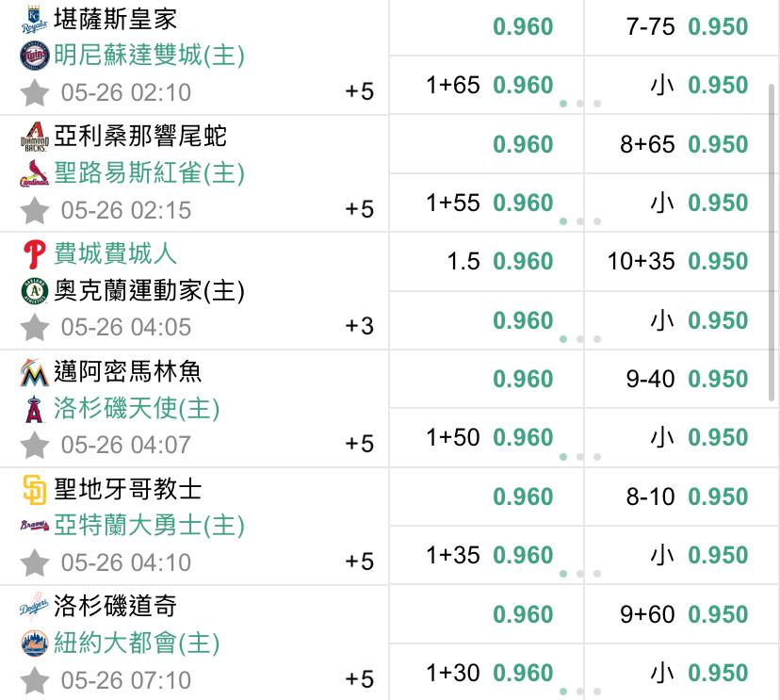Screen dimensions: 780x700
Task: Click the Minnesota Twins team logo
Action: pyautogui.click(x=33, y=57)
